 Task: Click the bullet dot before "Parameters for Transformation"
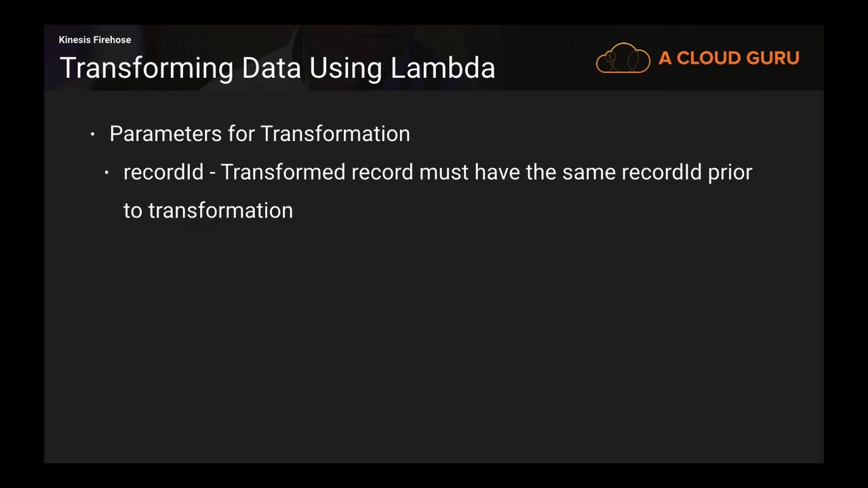point(92,134)
